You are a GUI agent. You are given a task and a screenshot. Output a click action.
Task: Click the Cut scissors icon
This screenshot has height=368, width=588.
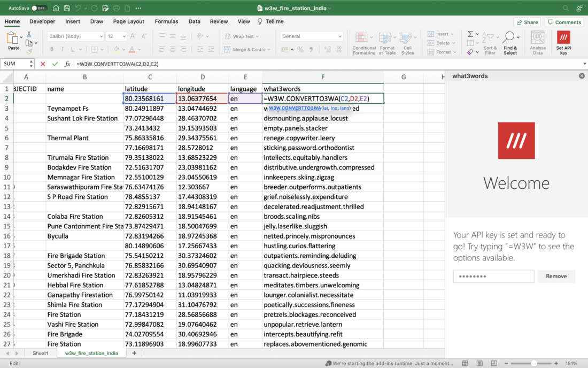(29, 34)
